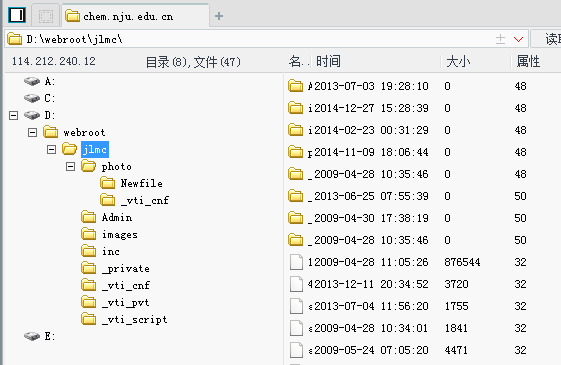
Task: Collapse the photo folder node
Action: [x=70, y=166]
